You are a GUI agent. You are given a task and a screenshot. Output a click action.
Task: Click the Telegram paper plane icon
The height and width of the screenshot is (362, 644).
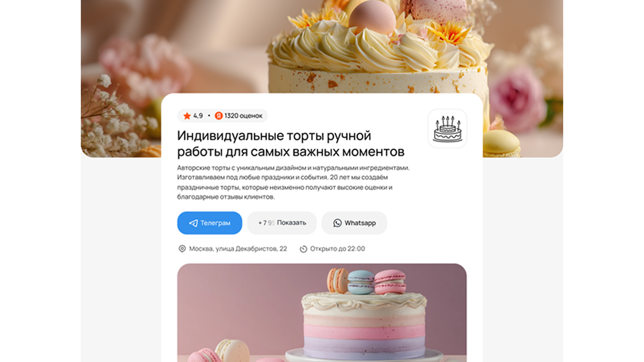(193, 223)
